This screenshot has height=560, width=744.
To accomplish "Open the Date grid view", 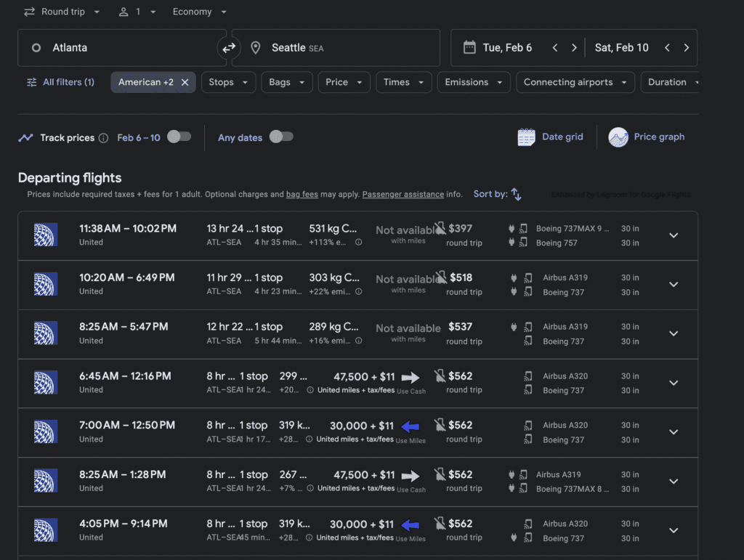I will (x=550, y=137).
